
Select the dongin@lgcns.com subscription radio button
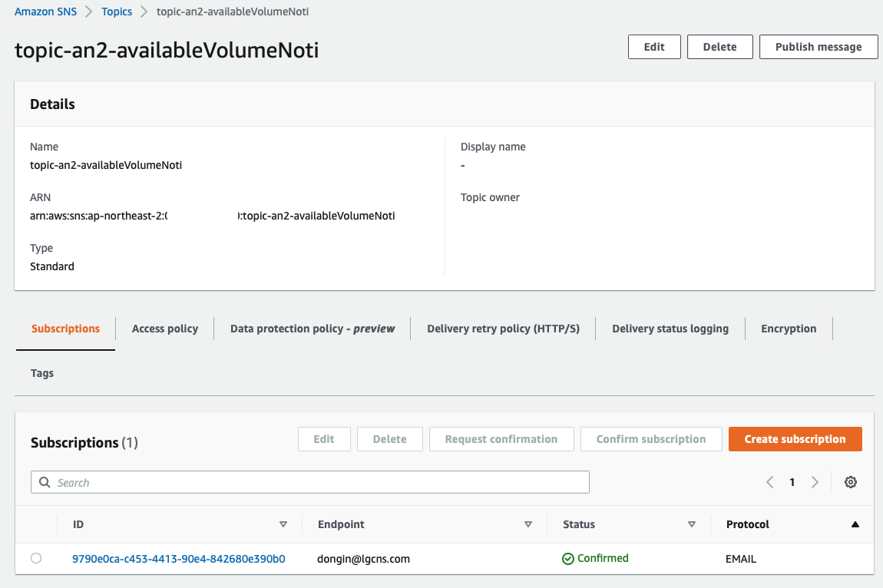coord(36,559)
